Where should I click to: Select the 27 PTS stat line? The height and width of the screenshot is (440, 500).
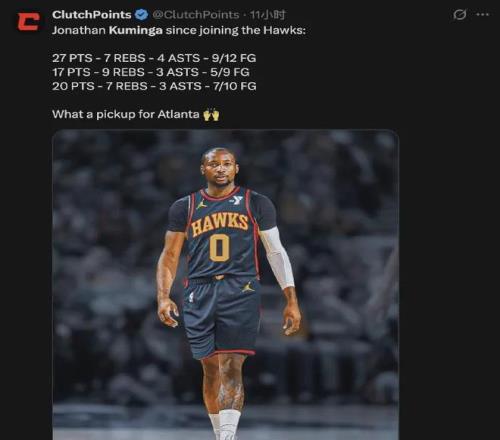pos(154,58)
